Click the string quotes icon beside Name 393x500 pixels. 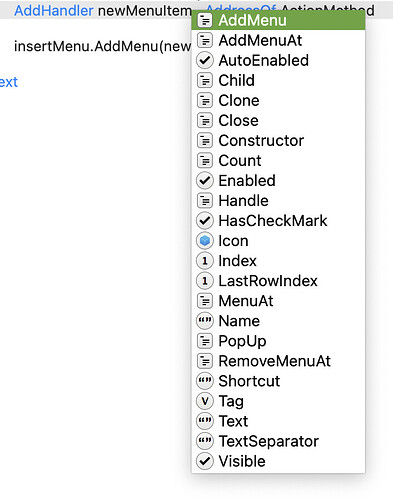tap(205, 321)
